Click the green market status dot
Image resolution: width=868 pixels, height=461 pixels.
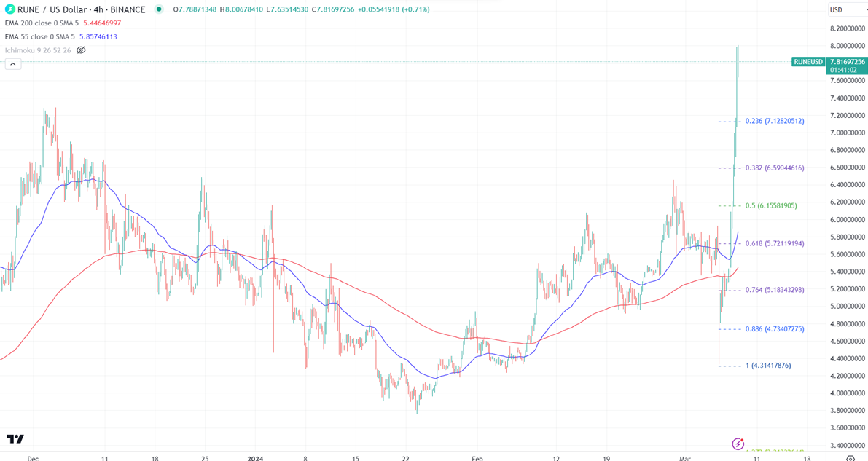tap(160, 9)
